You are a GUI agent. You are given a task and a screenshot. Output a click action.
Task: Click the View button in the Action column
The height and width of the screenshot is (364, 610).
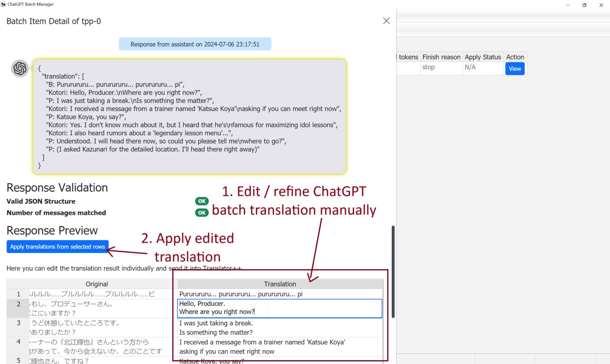tap(515, 69)
